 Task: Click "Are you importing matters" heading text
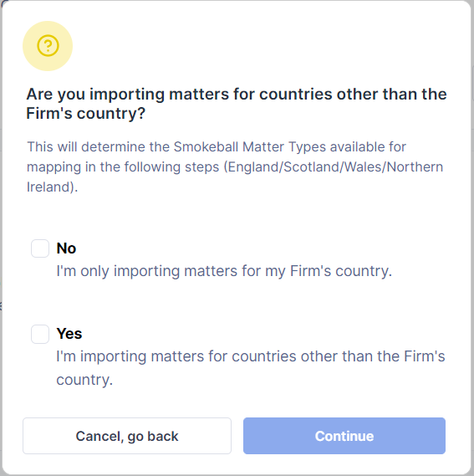click(126, 94)
